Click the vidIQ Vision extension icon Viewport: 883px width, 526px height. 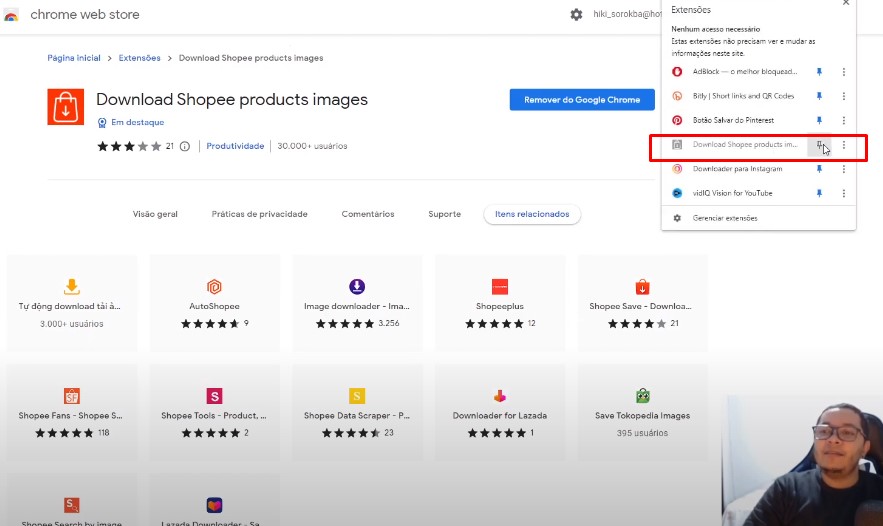[x=677, y=193]
